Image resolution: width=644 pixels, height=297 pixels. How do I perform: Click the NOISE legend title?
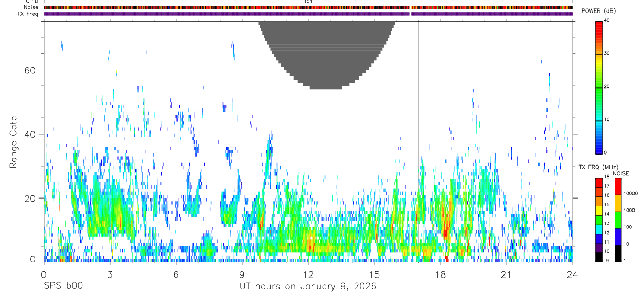(620, 173)
